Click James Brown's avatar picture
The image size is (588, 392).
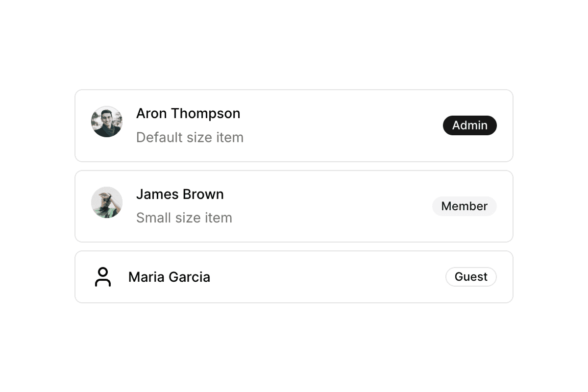click(107, 202)
